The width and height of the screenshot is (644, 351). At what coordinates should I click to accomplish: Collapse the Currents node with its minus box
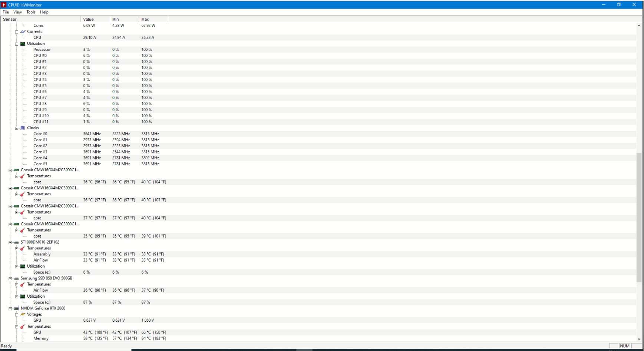point(17,32)
